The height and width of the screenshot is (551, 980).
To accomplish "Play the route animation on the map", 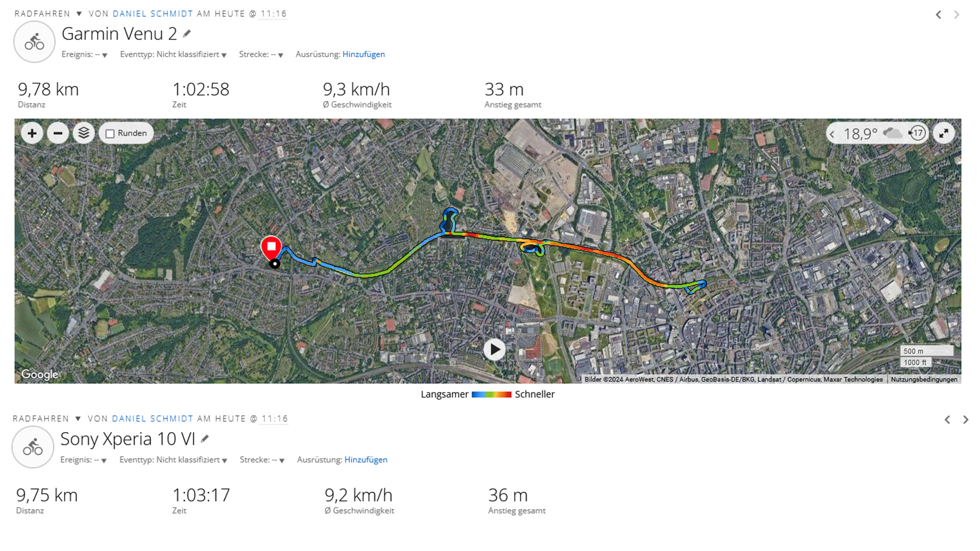I will (494, 350).
